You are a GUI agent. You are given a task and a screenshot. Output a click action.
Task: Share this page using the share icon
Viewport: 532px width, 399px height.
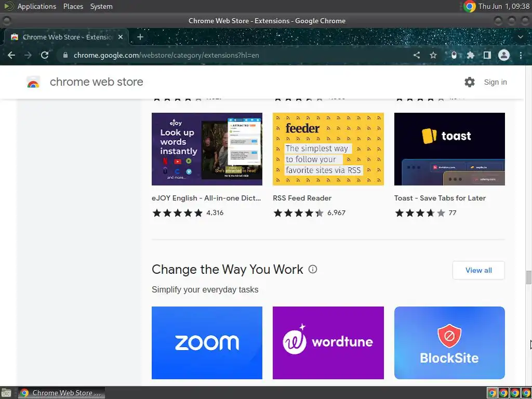[x=417, y=55]
